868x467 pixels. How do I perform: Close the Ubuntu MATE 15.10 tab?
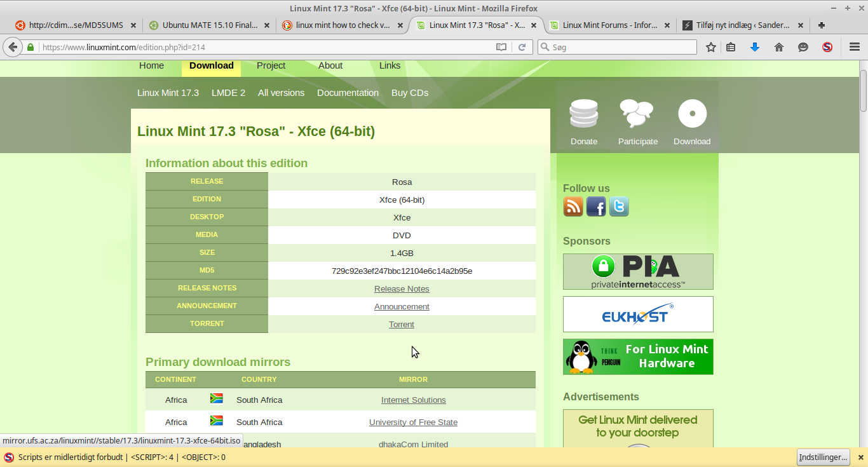tap(268, 25)
